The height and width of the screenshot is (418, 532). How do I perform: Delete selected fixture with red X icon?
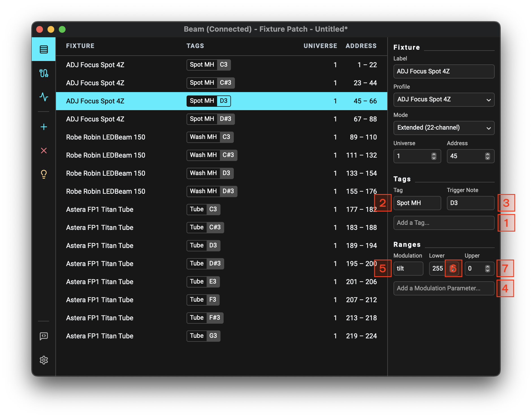(44, 151)
